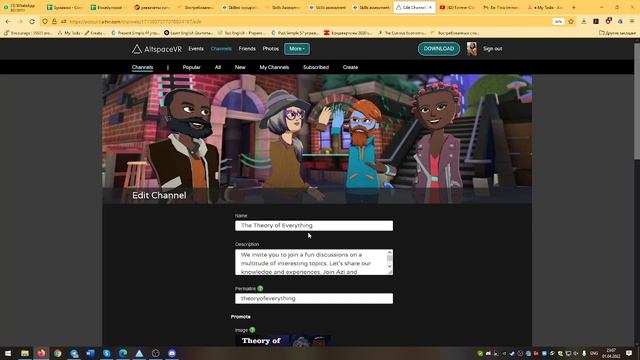Screen dimensions: 640x360
Task: Open My Channels tab
Action: point(274,67)
